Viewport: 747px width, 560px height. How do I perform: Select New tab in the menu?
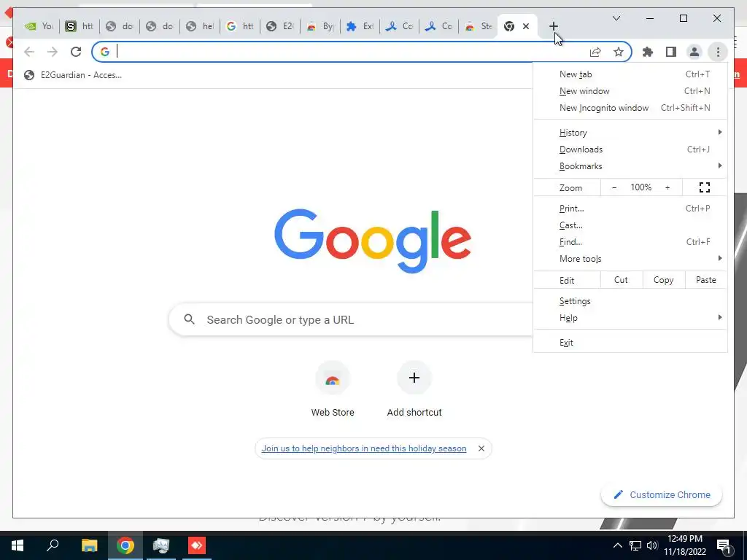(630, 74)
